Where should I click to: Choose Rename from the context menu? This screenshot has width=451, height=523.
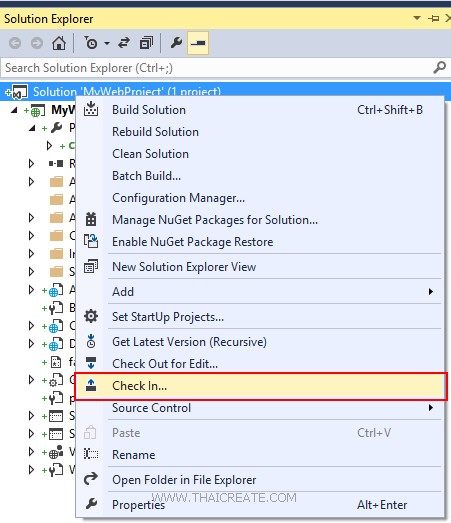260,455
